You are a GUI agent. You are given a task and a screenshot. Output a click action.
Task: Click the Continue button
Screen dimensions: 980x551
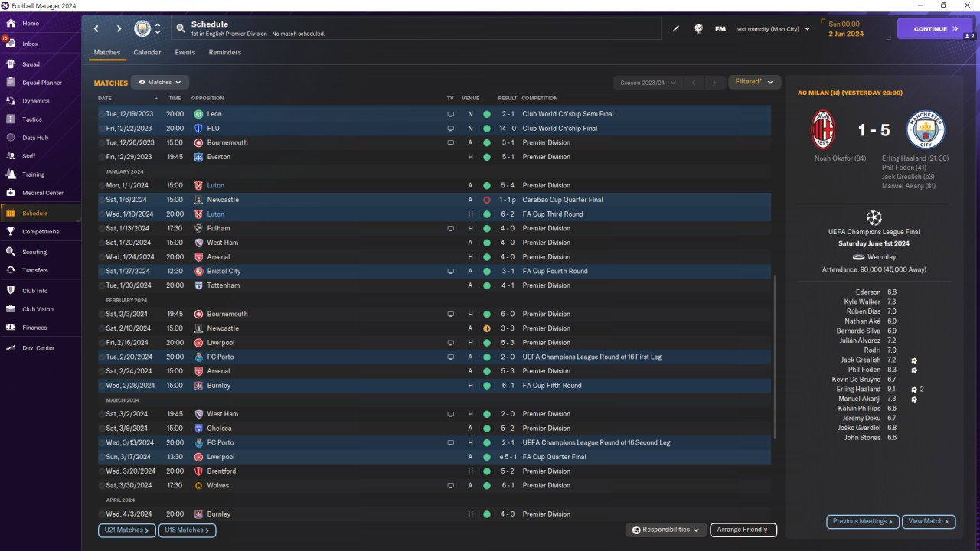pyautogui.click(x=935, y=29)
